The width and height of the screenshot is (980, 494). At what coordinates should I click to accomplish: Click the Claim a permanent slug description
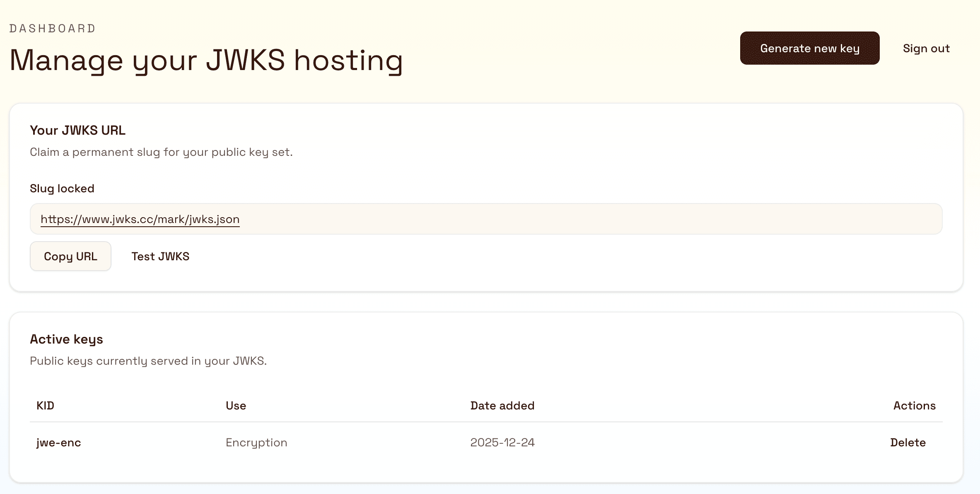(161, 152)
